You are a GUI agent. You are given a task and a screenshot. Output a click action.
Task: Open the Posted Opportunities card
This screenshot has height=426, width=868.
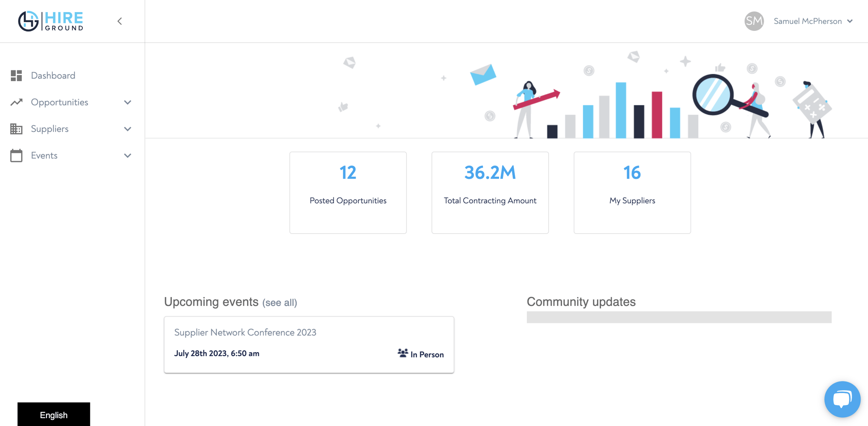[x=348, y=192]
